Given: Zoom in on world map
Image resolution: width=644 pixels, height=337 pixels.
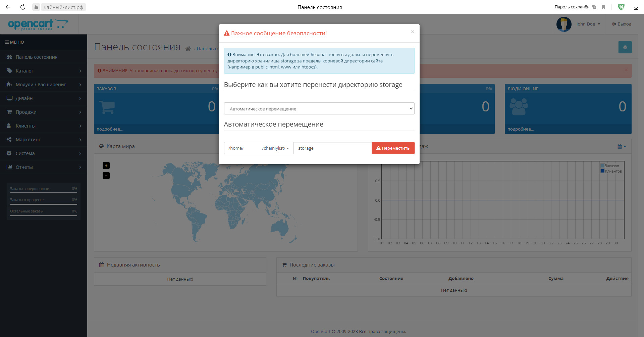Looking at the screenshot, I should click(x=106, y=165).
